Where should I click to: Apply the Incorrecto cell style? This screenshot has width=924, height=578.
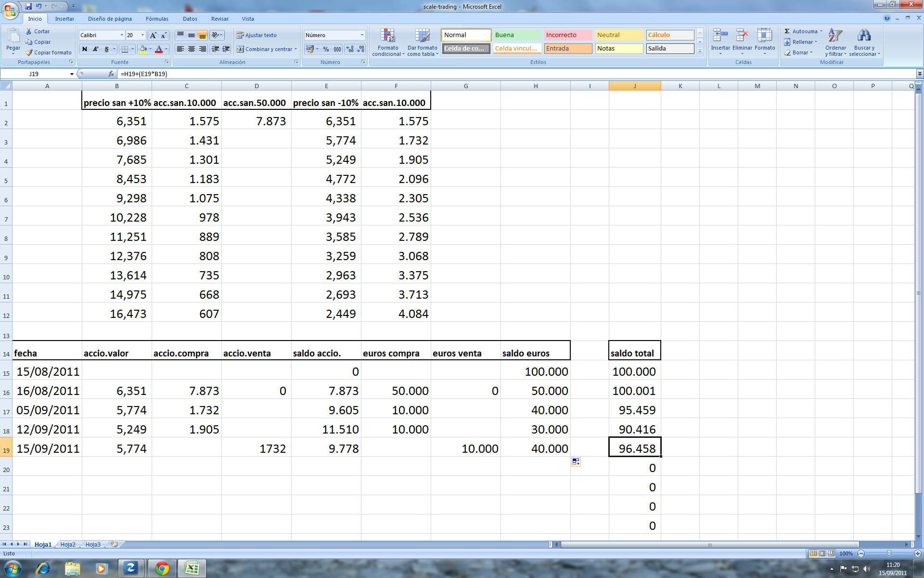pos(568,35)
